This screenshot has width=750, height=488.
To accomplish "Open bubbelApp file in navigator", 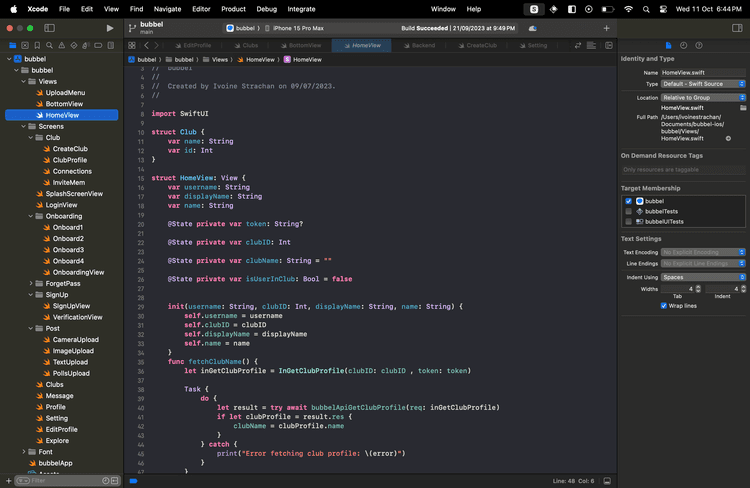I will [55, 463].
